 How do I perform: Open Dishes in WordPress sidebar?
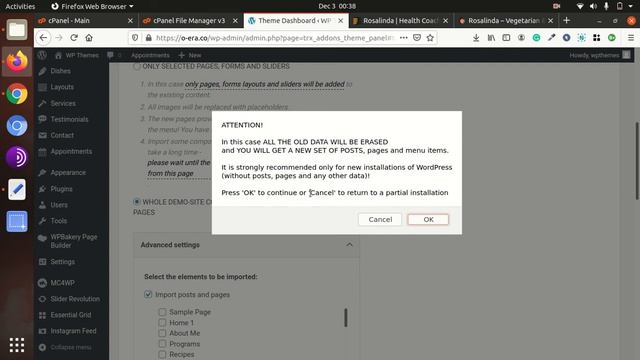tap(60, 71)
